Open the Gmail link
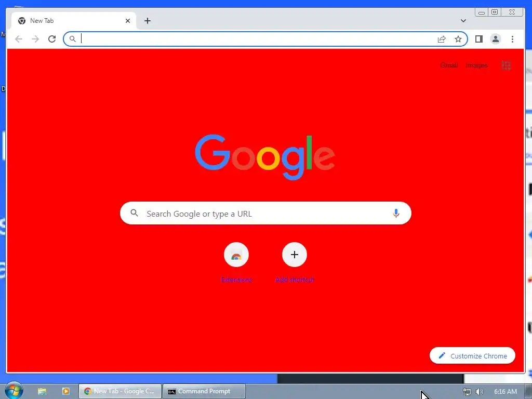532x399 pixels. (449, 65)
